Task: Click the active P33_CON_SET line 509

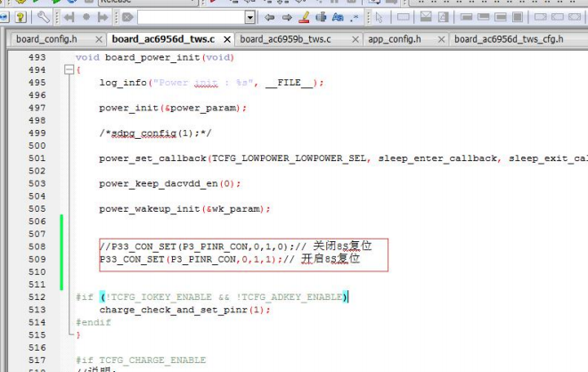Action: [230, 259]
